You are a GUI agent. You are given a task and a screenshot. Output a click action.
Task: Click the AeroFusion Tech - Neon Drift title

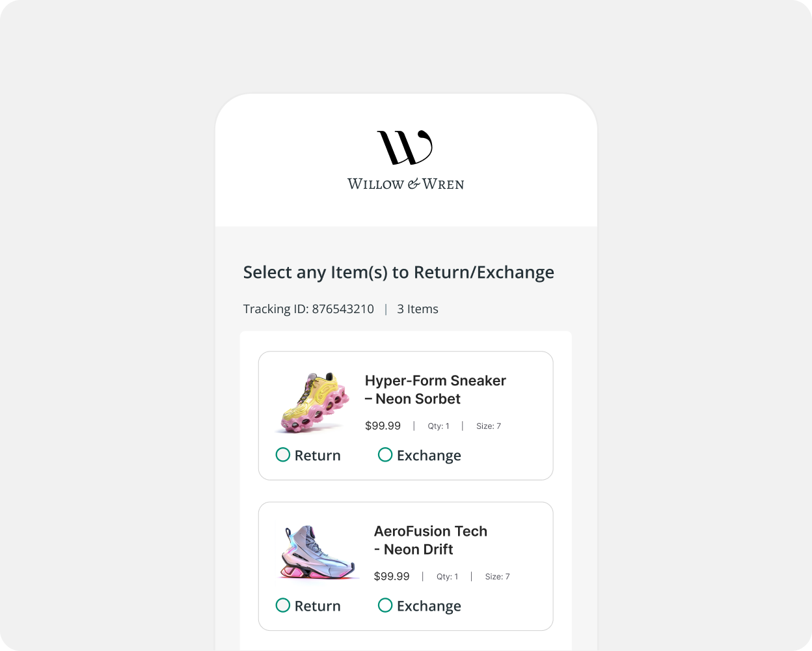(430, 540)
